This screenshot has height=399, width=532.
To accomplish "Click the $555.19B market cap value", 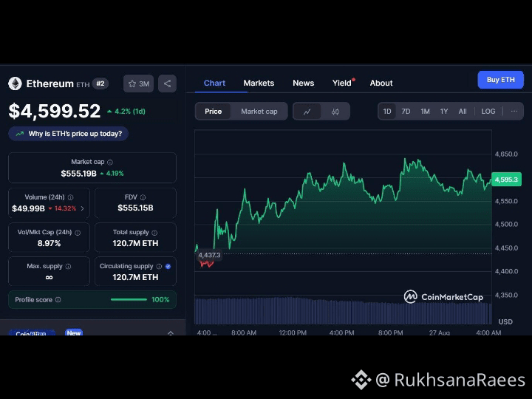I will pyautogui.click(x=79, y=174).
